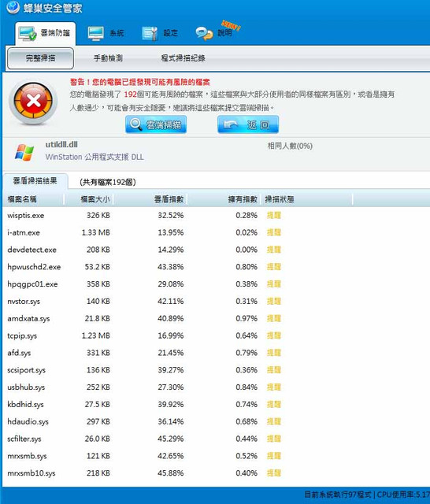
Task: Click the 0.00% ownership value of devdetect.exe
Action: click(x=247, y=250)
